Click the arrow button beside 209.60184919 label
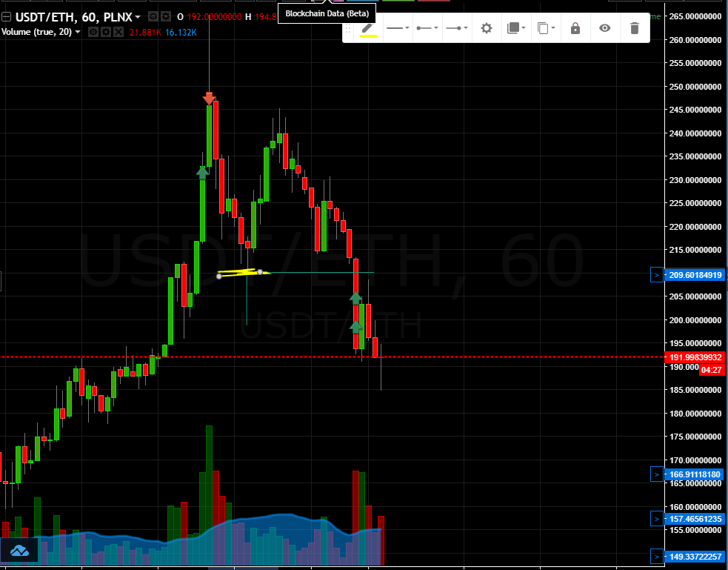Image resolution: width=728 pixels, height=570 pixels. 656,275
